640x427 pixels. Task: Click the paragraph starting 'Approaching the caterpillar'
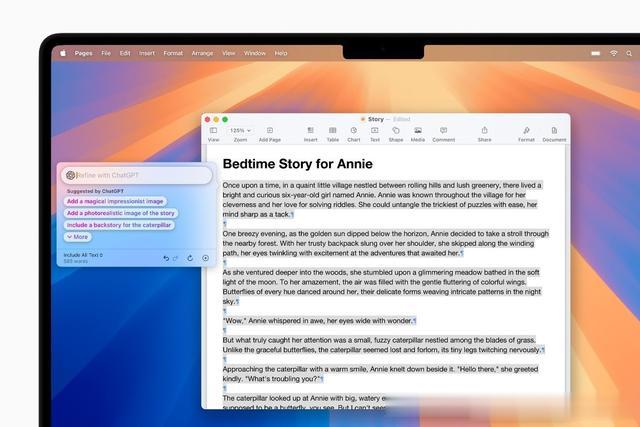380,374
